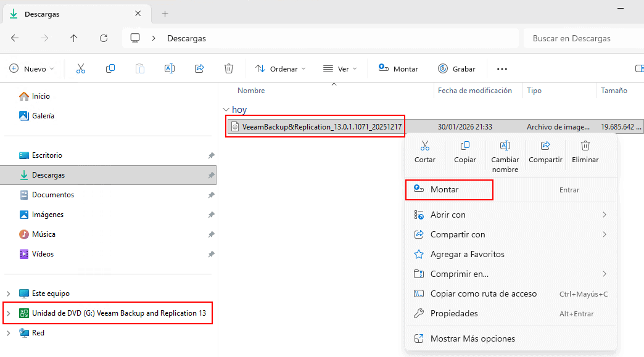Click the toolbar Copy icon
This screenshot has height=357, width=644.
click(x=110, y=68)
